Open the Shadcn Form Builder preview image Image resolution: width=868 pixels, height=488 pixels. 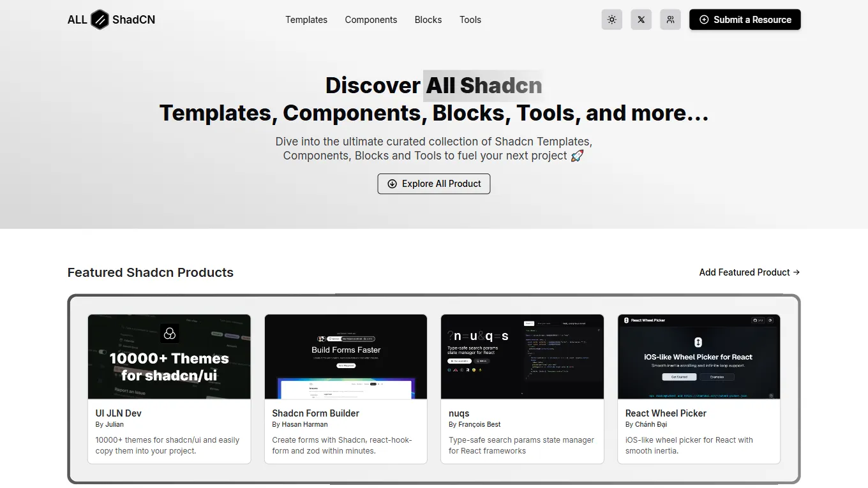(346, 357)
